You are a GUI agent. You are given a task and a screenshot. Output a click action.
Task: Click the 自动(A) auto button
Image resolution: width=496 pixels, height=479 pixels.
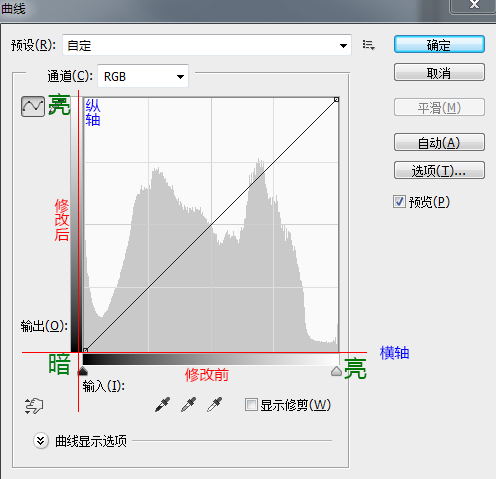[439, 143]
